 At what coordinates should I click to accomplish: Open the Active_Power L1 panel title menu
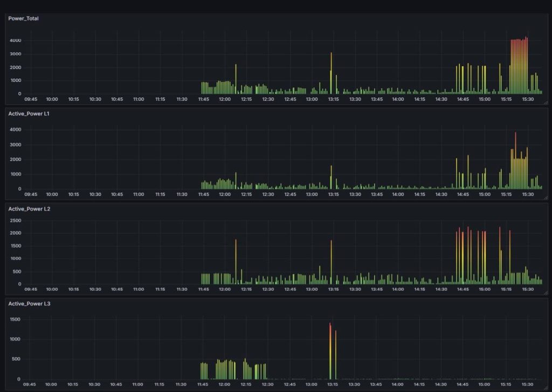(30, 114)
